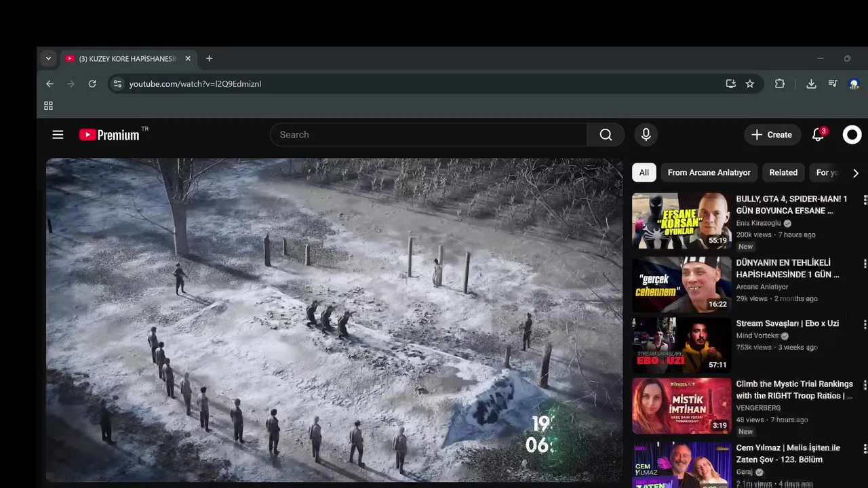Expand the tab search dropdown arrow
Viewport: 868px width, 488px height.
[48, 59]
